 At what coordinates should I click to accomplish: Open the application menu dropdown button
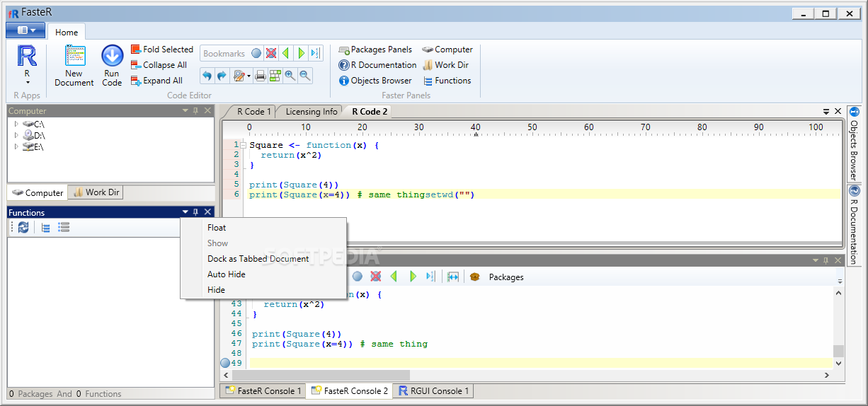[x=25, y=30]
